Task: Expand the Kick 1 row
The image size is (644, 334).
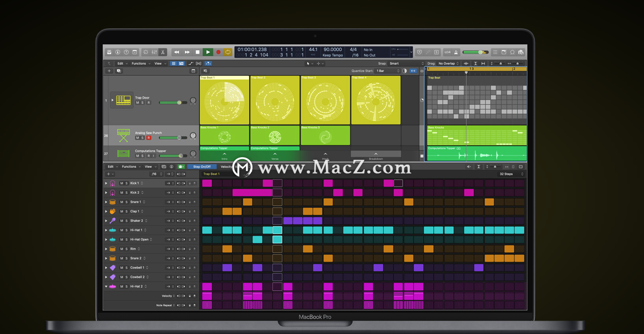Action: point(106,183)
